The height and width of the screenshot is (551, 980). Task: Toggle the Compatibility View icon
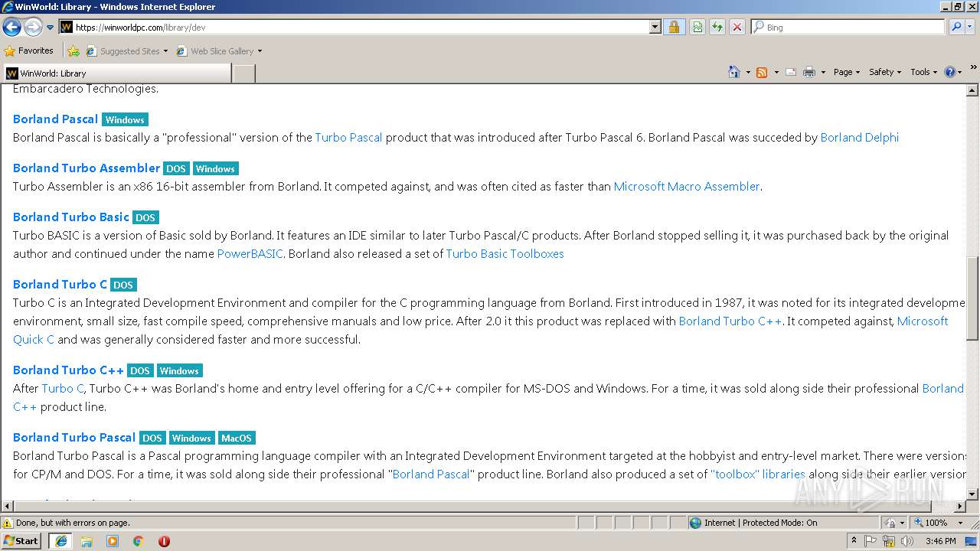697,27
